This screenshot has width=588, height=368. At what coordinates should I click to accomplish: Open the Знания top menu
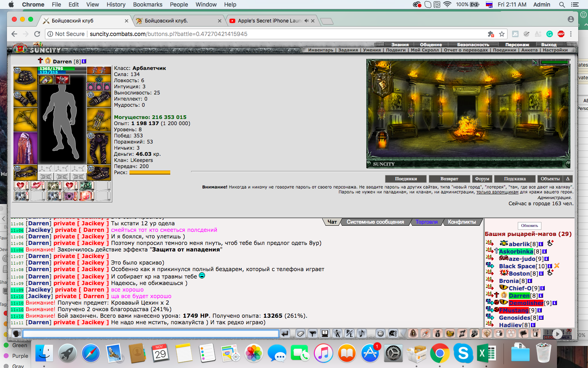pyautogui.click(x=400, y=45)
